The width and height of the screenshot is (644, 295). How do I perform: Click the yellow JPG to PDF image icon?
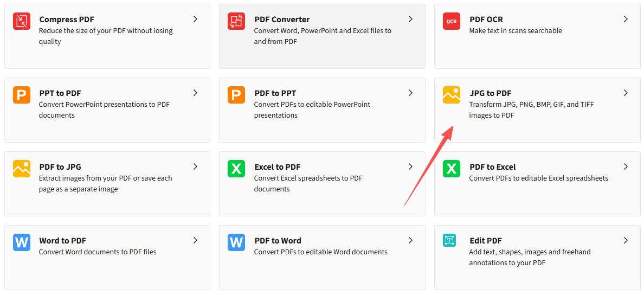coord(452,95)
